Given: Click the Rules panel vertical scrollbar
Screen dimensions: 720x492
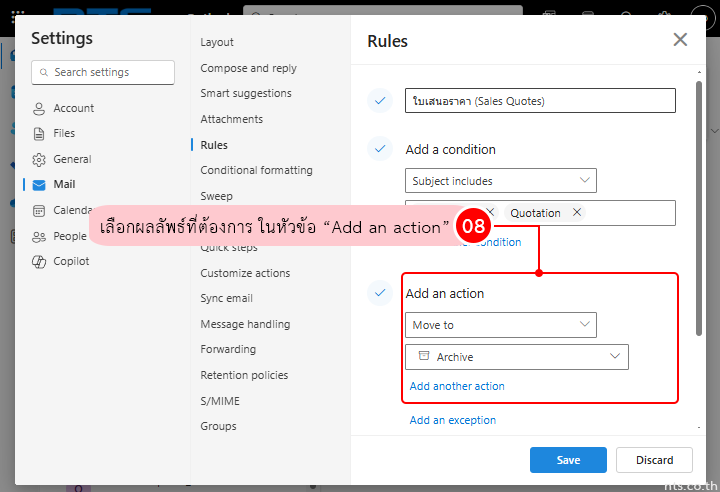Looking at the screenshot, I should pos(699,200).
